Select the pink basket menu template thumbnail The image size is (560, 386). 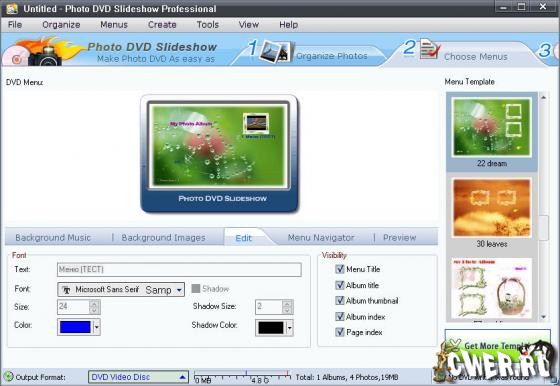click(x=491, y=289)
